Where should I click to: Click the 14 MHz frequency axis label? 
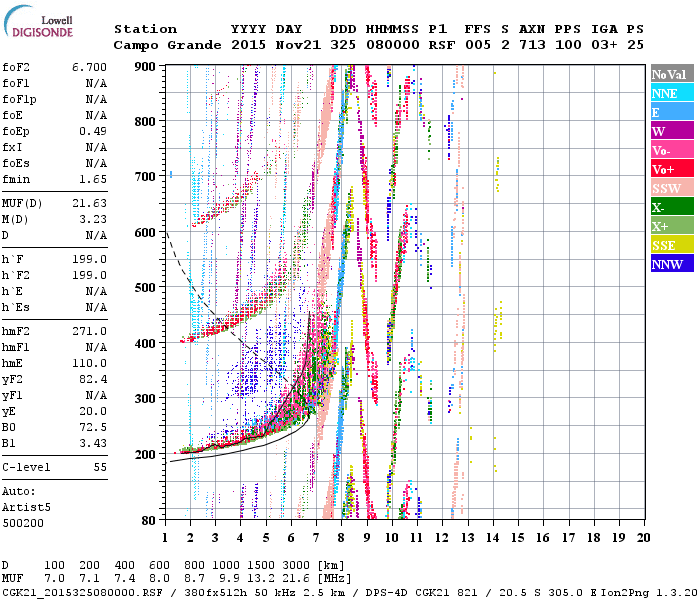pyautogui.click(x=492, y=538)
